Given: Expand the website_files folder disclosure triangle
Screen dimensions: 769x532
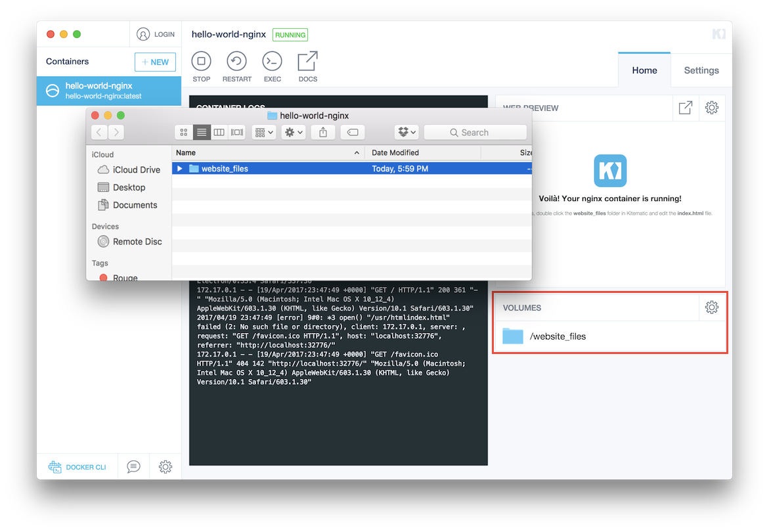Looking at the screenshot, I should click(180, 168).
